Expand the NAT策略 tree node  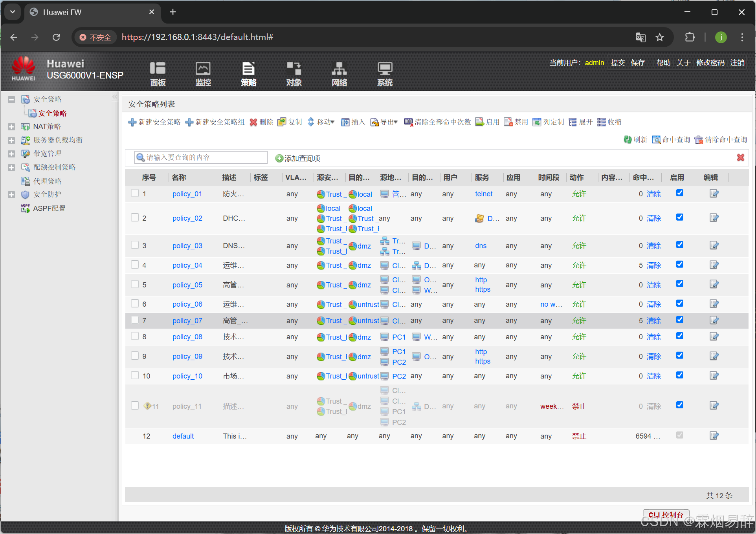tap(11, 127)
